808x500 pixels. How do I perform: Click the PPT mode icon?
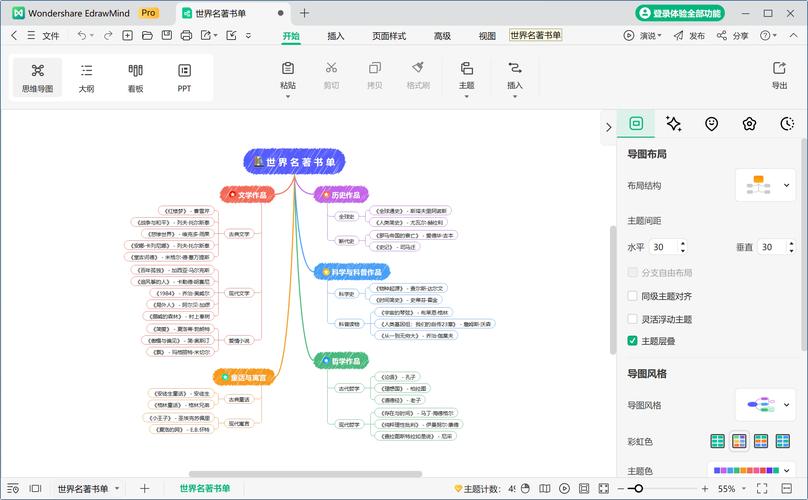[x=185, y=77]
